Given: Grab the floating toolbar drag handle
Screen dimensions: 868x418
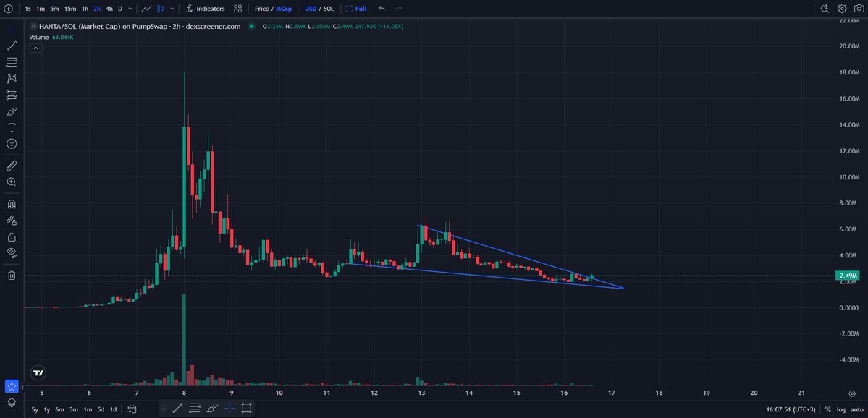Looking at the screenshot, I should 164,409.
